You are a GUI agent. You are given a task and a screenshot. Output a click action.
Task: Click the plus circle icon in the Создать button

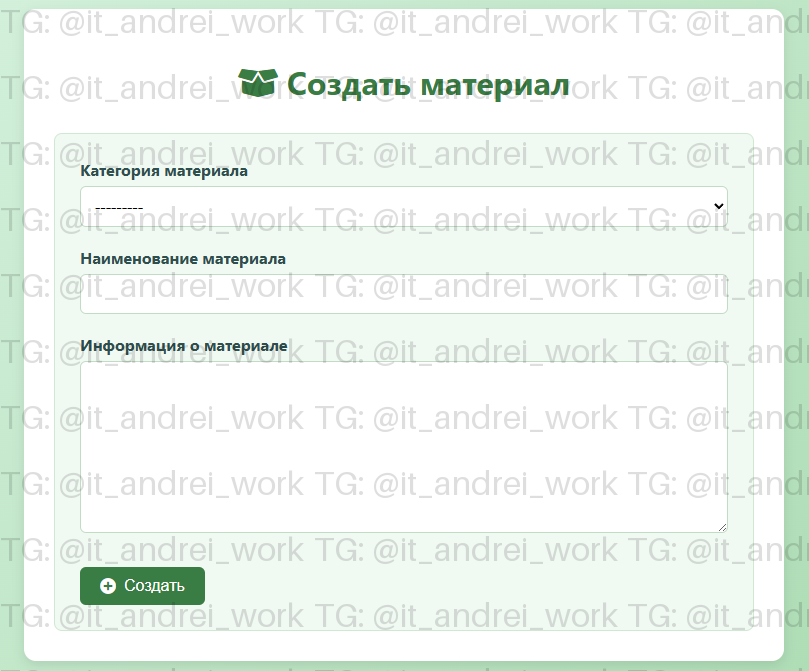pos(108,586)
